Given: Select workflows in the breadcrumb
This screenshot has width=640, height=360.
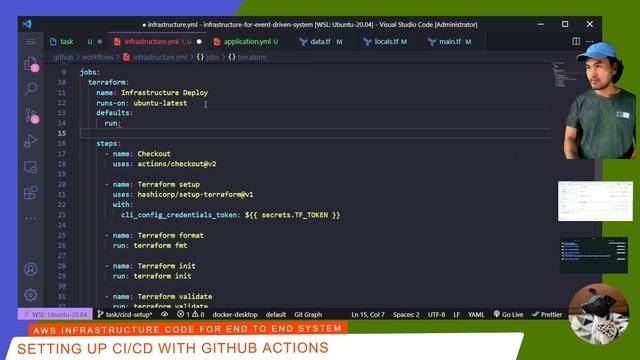Looking at the screenshot, I should [x=98, y=57].
